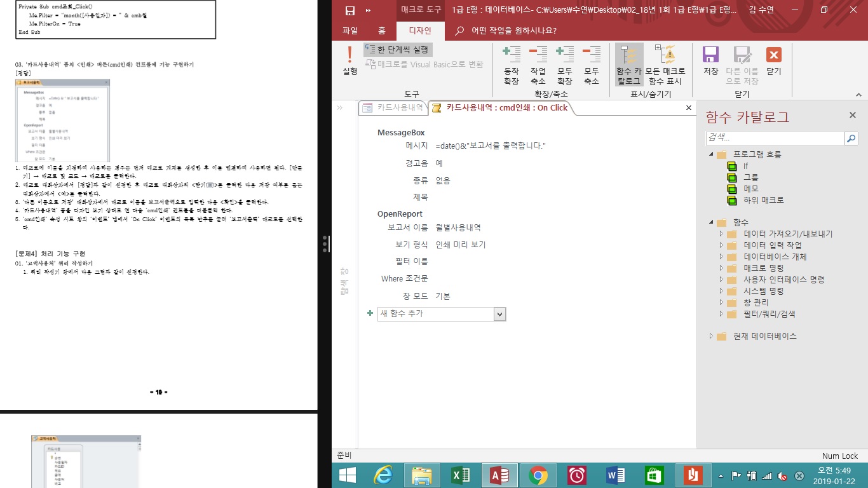Click the Run (실행) macro icon
The height and width of the screenshot is (488, 868).
coord(349,61)
